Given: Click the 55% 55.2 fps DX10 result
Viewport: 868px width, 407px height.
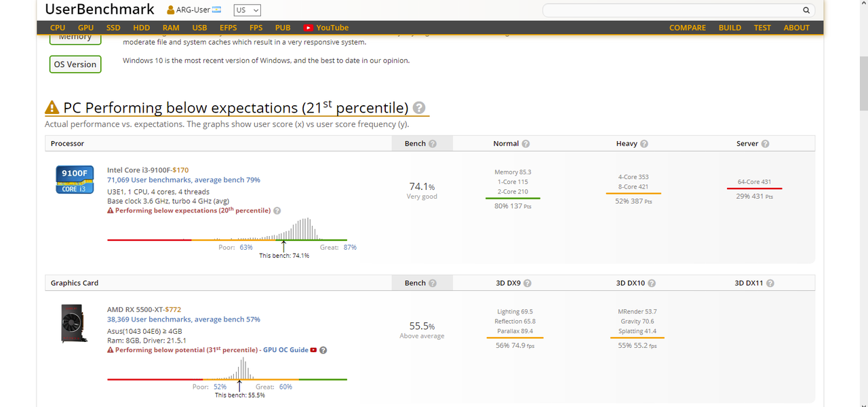Looking at the screenshot, I should click(637, 345).
